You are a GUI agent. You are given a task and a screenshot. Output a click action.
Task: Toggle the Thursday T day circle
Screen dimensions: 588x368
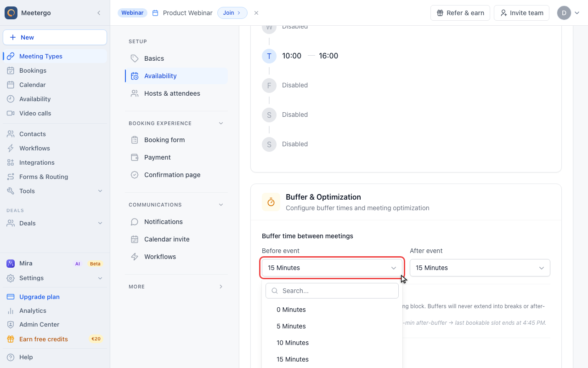click(269, 56)
